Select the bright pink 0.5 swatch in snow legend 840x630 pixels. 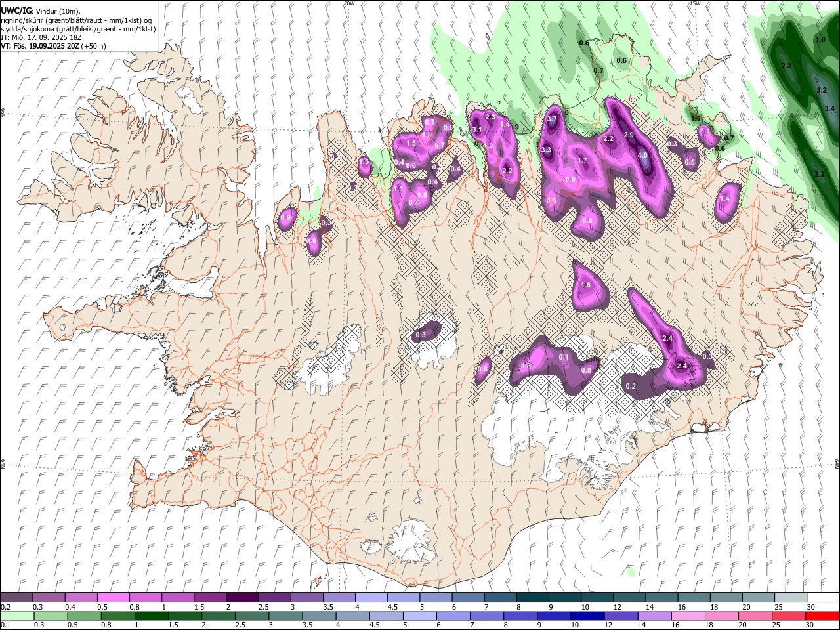click(113, 598)
